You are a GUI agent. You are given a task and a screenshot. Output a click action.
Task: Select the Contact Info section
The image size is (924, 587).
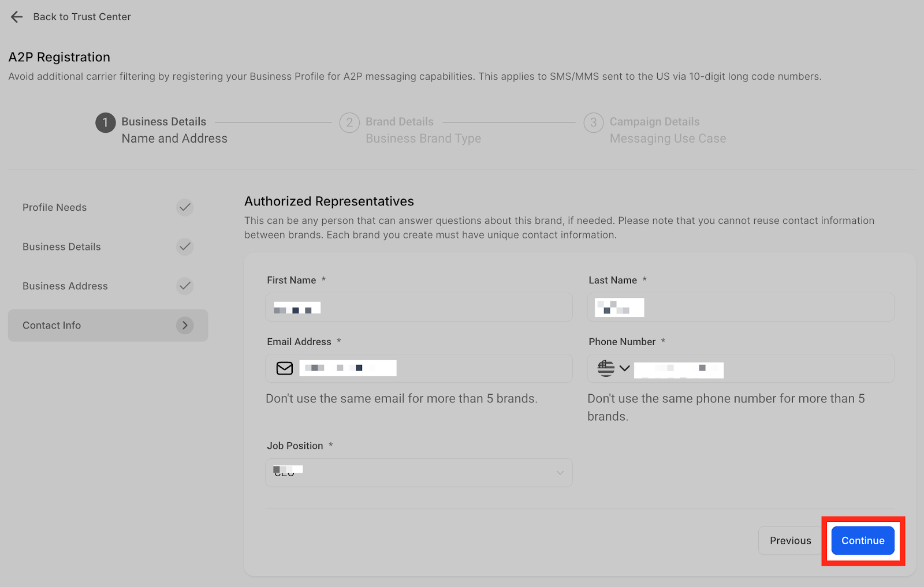pyautogui.click(x=108, y=326)
